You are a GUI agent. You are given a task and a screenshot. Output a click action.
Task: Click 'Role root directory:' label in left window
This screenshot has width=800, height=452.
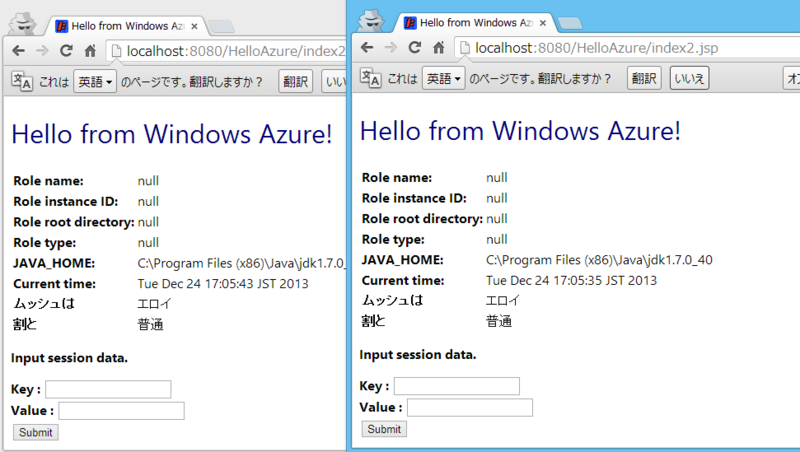[74, 222]
